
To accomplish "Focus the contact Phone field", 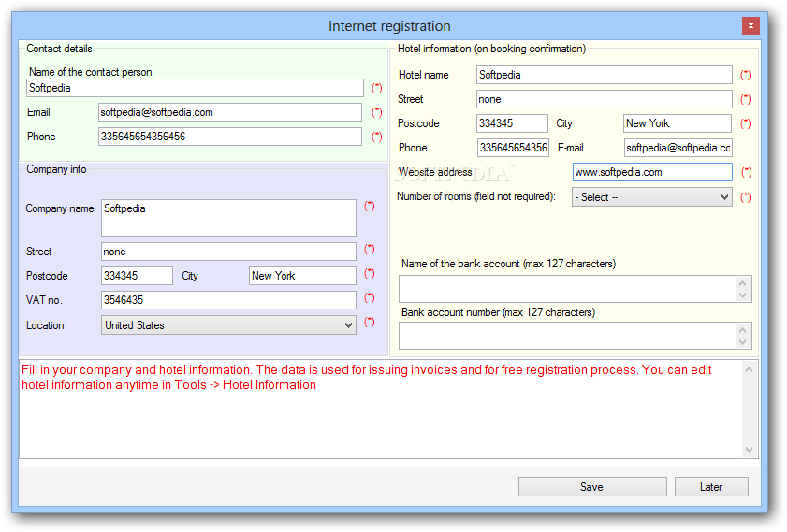I will [230, 137].
